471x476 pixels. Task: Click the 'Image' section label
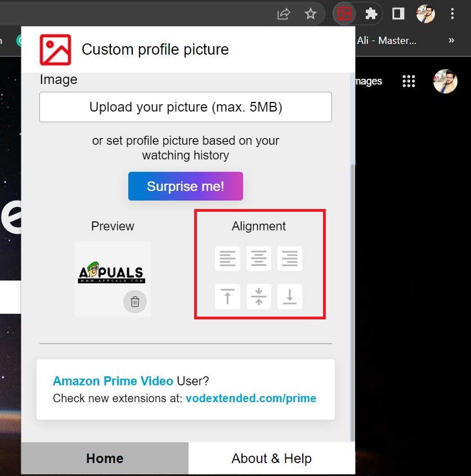coord(59,80)
